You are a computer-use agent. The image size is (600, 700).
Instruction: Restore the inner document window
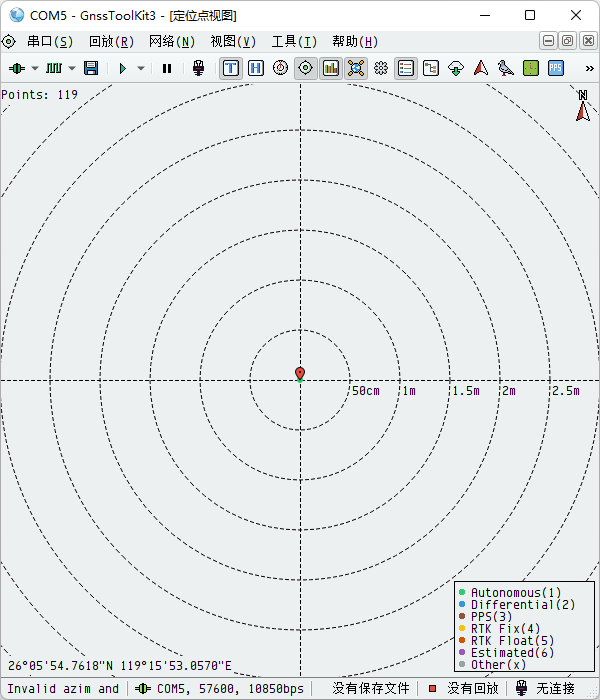tap(568, 41)
